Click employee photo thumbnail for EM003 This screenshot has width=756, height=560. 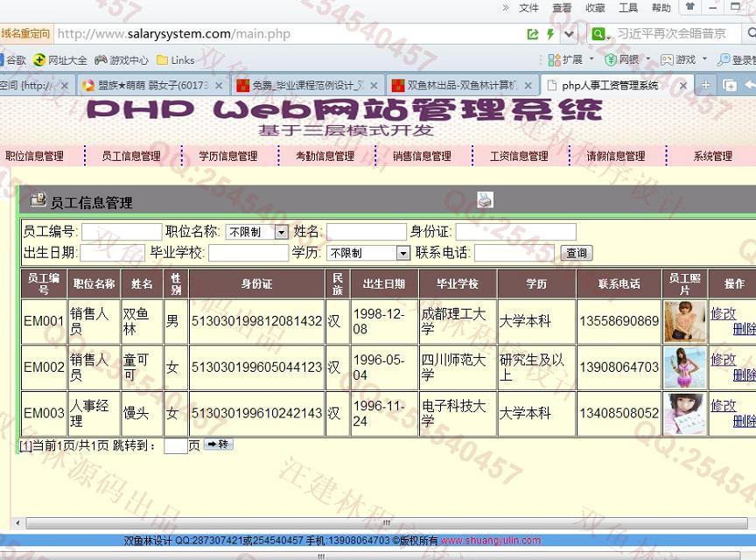(684, 413)
